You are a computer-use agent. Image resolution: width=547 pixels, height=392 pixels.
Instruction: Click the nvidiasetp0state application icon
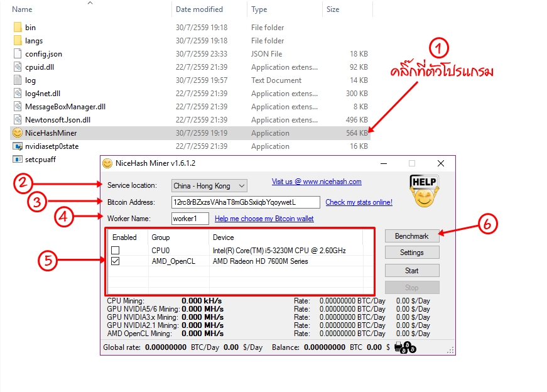coord(18,146)
